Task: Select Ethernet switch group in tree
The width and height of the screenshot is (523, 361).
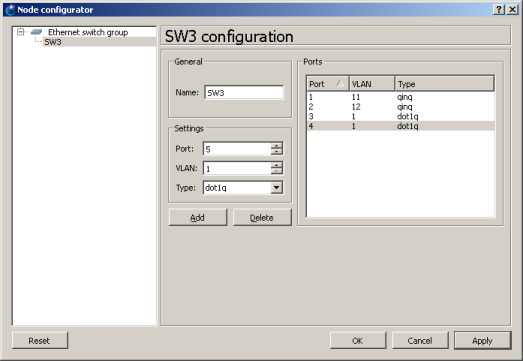Action: [x=88, y=32]
